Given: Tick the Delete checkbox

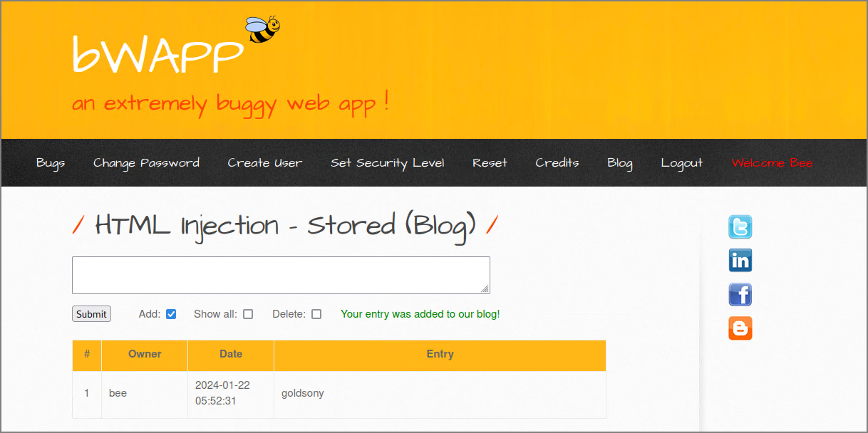Looking at the screenshot, I should [316, 314].
